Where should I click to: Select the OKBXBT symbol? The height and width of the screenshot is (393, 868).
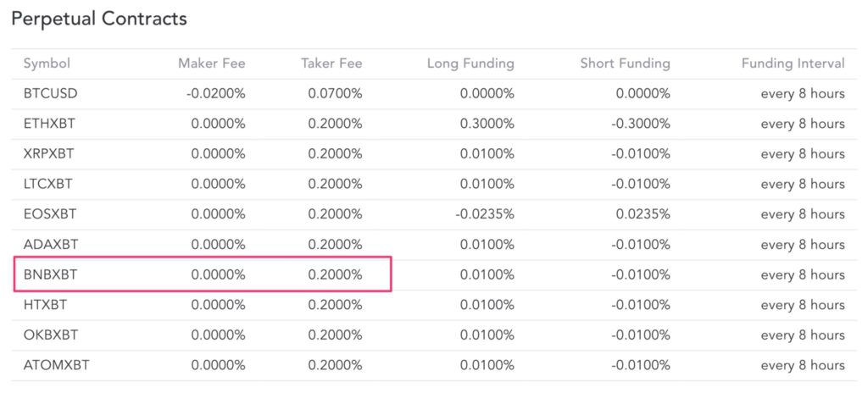point(51,335)
